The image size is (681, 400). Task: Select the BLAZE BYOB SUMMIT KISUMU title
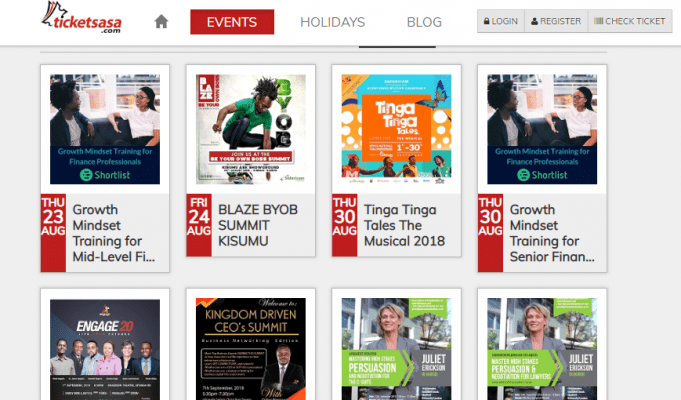(x=258, y=225)
